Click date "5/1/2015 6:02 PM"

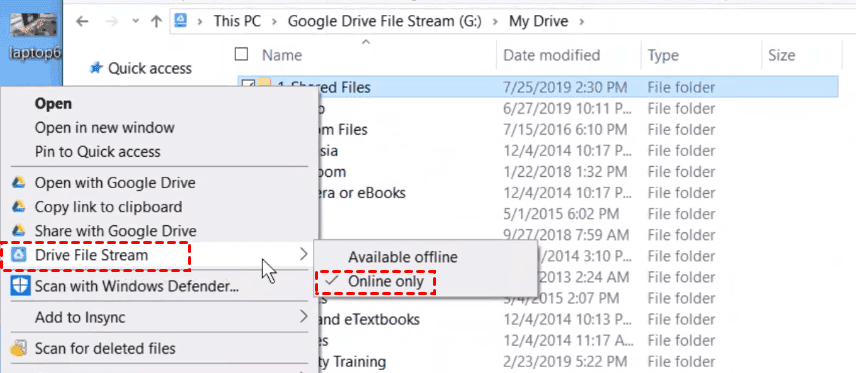pyautogui.click(x=561, y=214)
